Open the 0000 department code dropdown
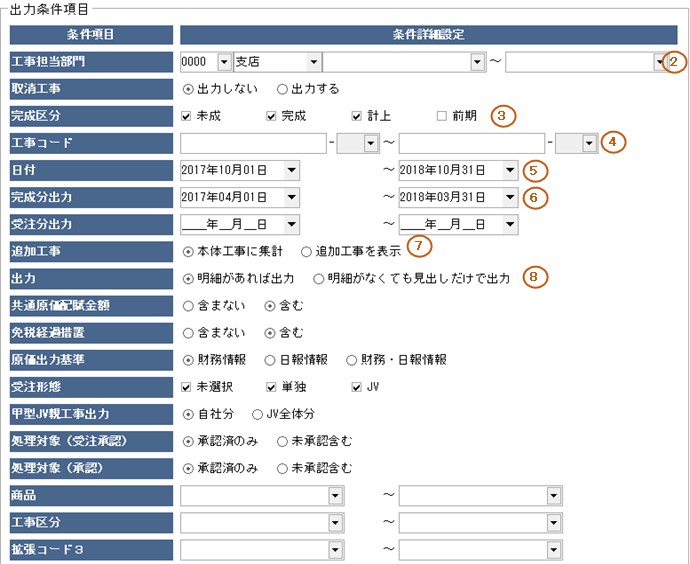Image resolution: width=690 pixels, height=564 pixels. (224, 62)
